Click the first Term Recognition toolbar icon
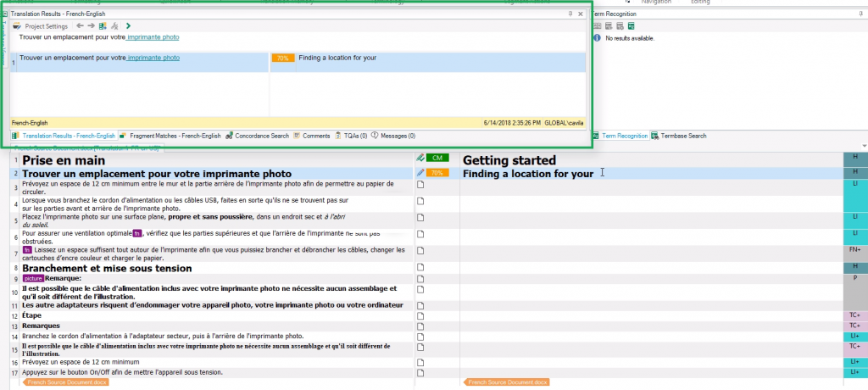The image size is (868, 390). [x=598, y=26]
